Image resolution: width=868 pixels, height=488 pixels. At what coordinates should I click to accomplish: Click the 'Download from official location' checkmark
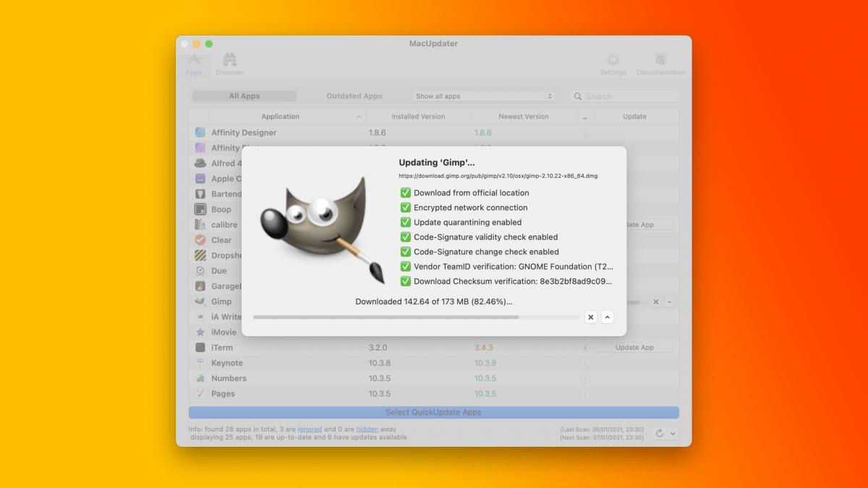[x=405, y=193]
